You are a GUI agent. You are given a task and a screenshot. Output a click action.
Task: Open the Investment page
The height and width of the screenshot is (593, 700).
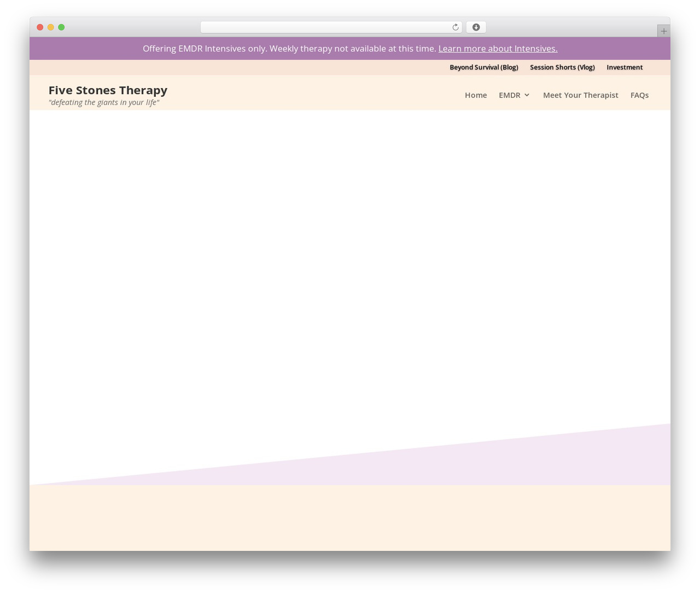click(x=625, y=67)
